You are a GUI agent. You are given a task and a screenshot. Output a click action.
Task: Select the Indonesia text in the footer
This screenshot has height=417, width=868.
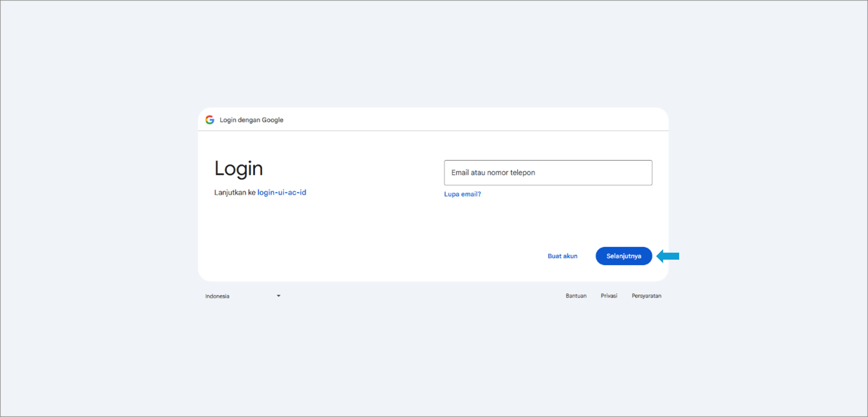(217, 296)
